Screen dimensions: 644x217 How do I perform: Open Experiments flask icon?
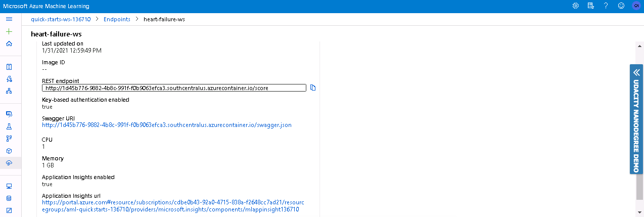tap(9, 126)
